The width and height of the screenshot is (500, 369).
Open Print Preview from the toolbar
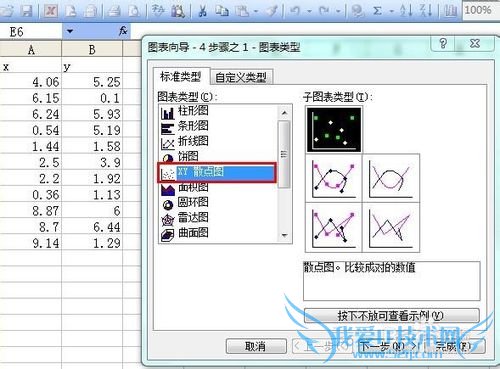134,11
